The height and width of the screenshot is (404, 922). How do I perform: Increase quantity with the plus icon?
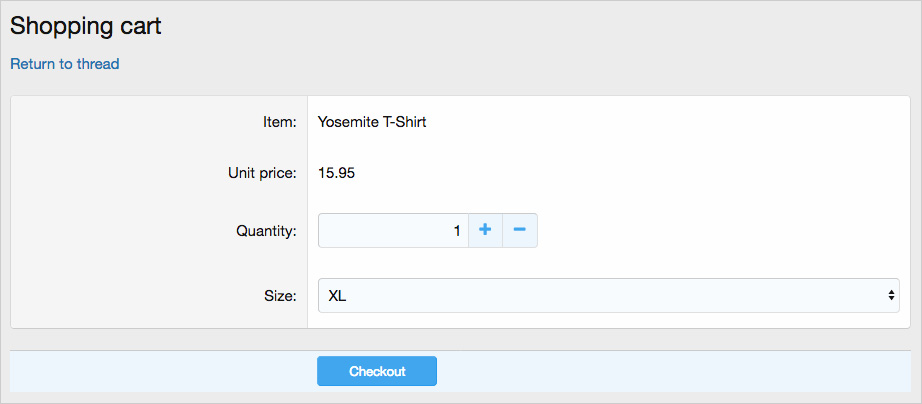click(485, 230)
